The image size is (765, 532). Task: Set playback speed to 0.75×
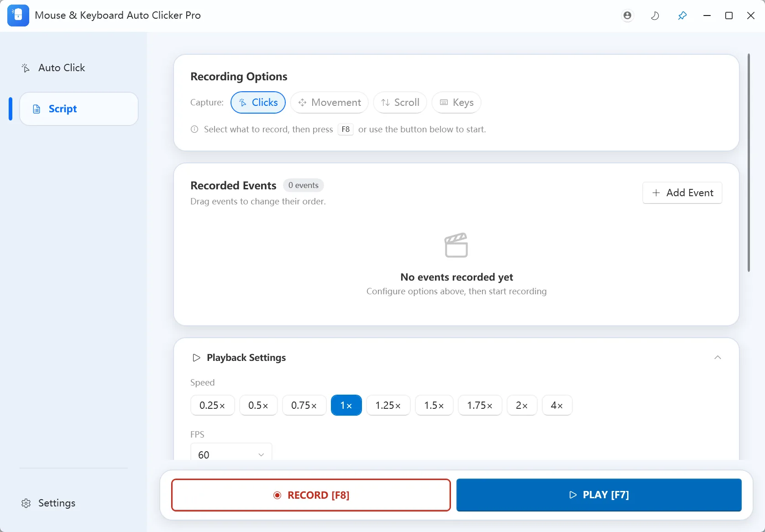(x=304, y=405)
